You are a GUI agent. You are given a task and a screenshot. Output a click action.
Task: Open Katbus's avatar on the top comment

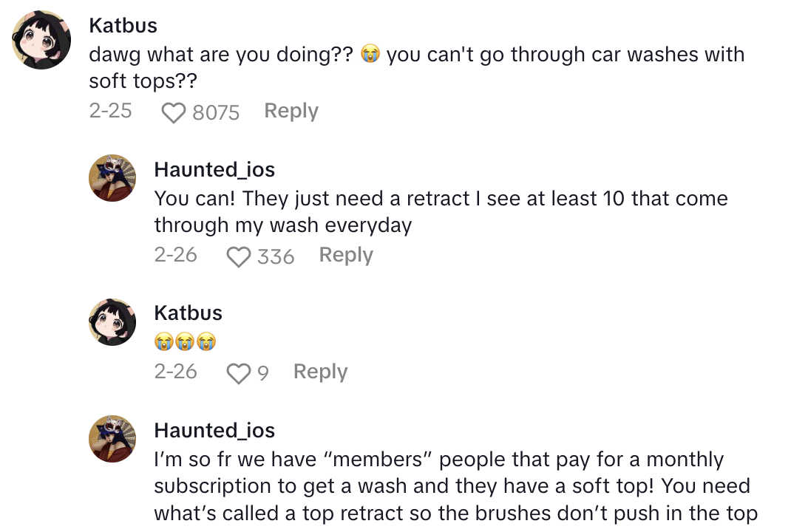pyautogui.click(x=41, y=40)
